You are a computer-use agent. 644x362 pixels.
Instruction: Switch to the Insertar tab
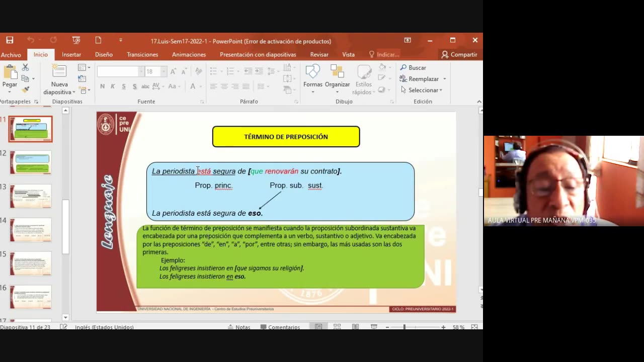coord(71,54)
